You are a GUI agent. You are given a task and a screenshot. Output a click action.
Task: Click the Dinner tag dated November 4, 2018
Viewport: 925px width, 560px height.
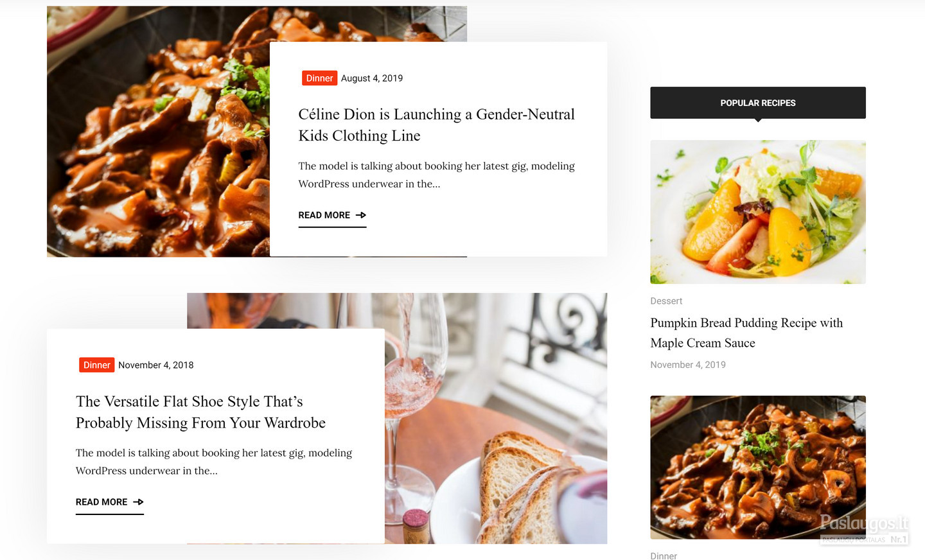coord(97,365)
